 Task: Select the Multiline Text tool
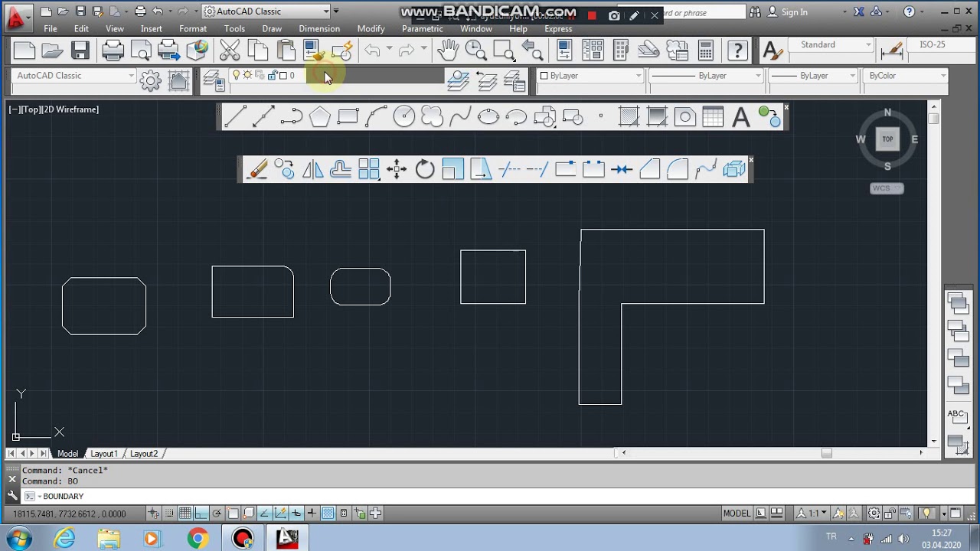(741, 117)
